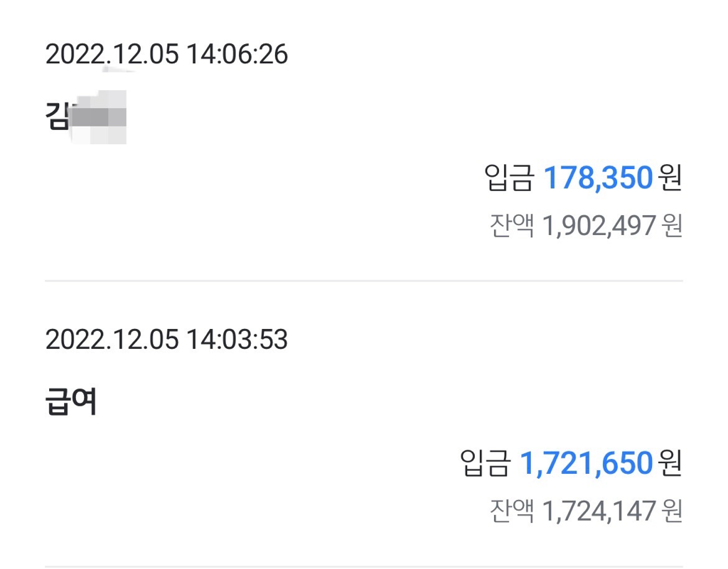The image size is (728, 569).
Task: Tap the 1,724,147 balance figure
Action: (x=599, y=510)
